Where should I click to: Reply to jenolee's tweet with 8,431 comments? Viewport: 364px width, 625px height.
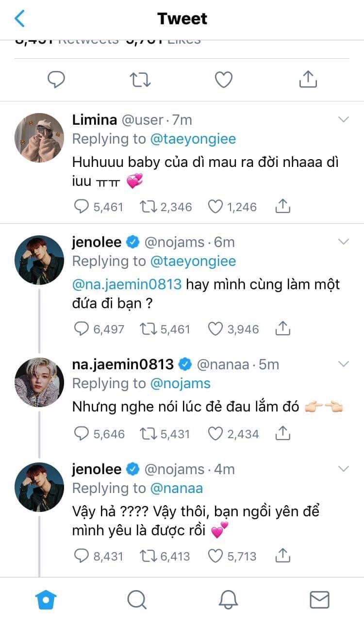(x=81, y=556)
